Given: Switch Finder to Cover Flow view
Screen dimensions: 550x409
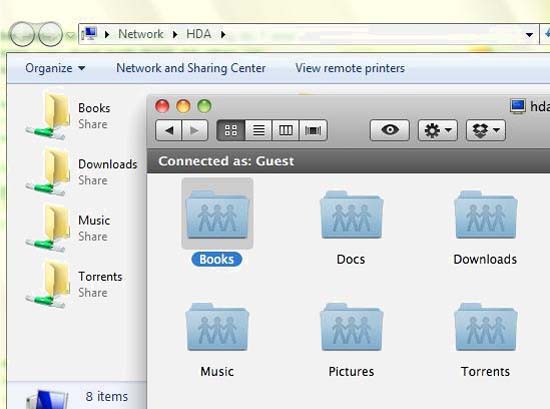Looking at the screenshot, I should [313, 130].
